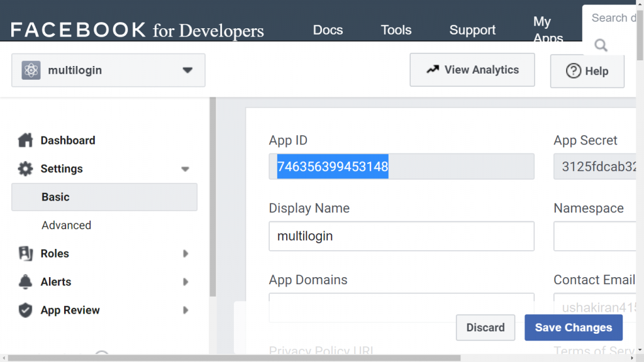The height and width of the screenshot is (362, 644).
Task: Open the multilogin app selector dropdown
Action: point(108,70)
